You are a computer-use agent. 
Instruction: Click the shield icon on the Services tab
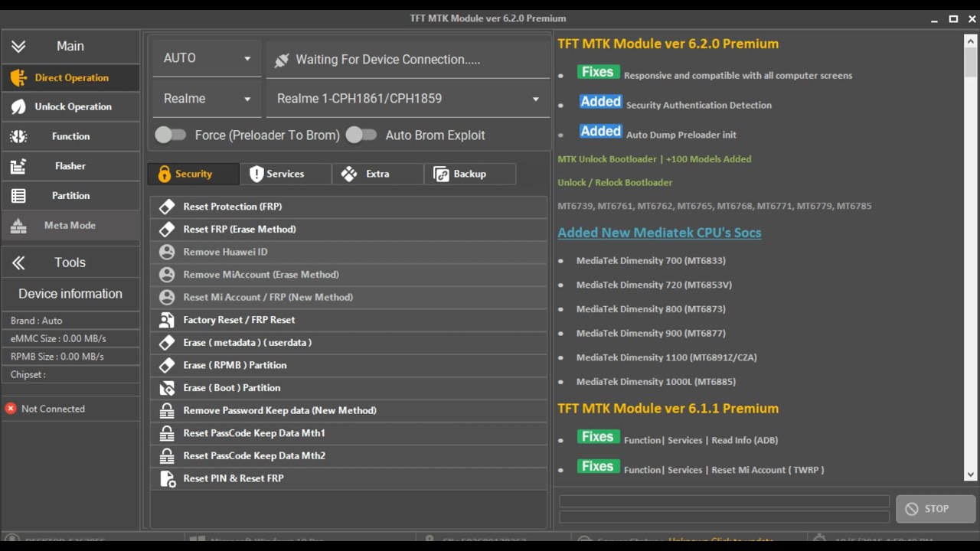(x=256, y=174)
